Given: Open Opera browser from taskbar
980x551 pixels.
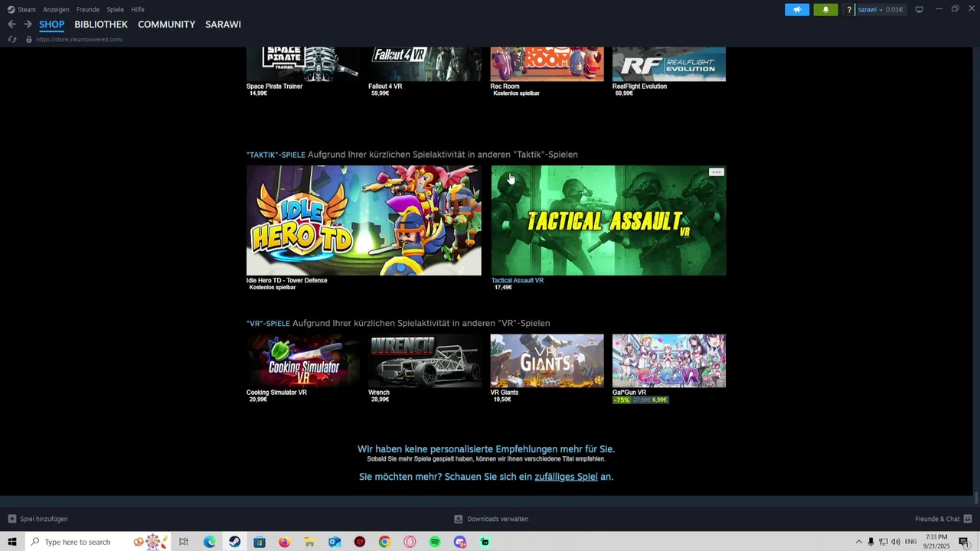Looking at the screenshot, I should (x=410, y=542).
